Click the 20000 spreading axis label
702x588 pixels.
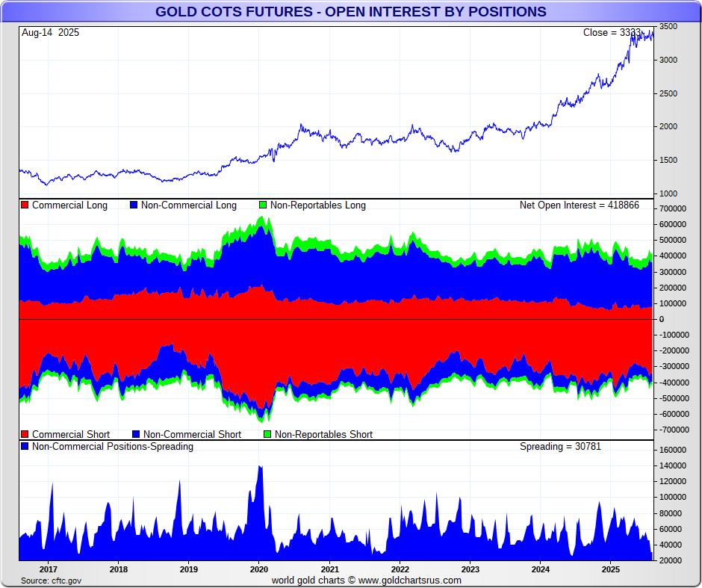click(671, 560)
